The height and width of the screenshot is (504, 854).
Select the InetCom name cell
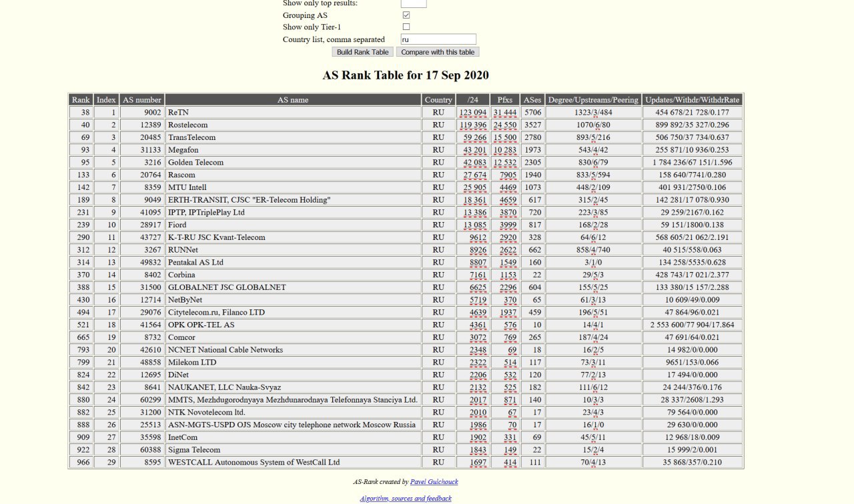[294, 437]
